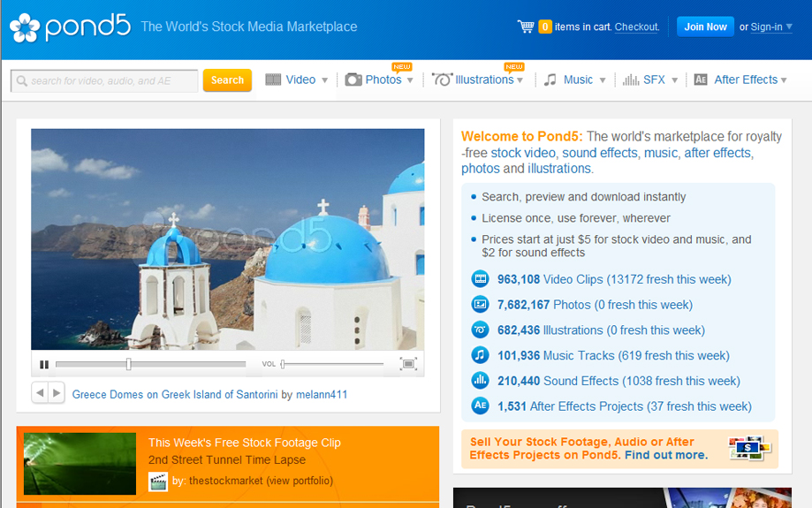Viewport: 812px width, 508px height.
Task: Open the Music navigation item
Action: coord(578,80)
